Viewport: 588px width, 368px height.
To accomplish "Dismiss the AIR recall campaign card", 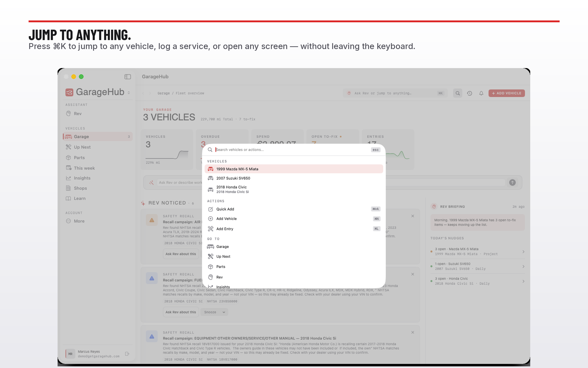I will coord(413,216).
